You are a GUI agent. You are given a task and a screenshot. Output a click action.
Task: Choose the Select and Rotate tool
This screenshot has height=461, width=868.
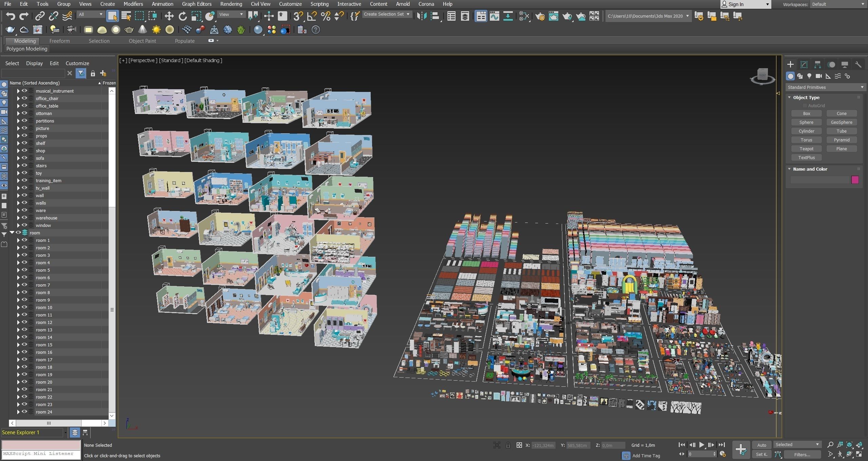point(182,16)
